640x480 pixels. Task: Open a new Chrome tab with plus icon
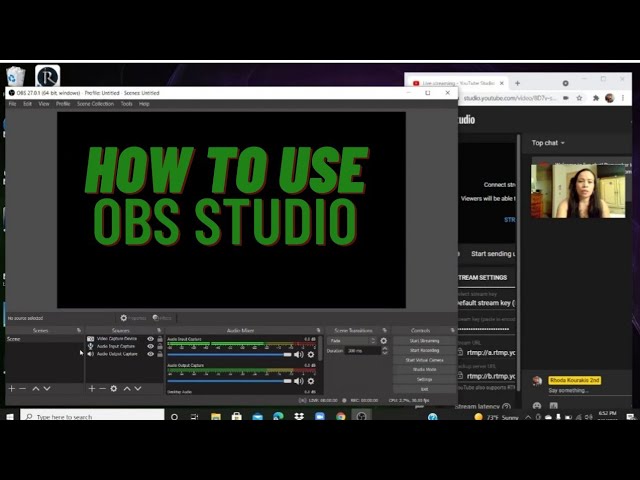(x=518, y=83)
